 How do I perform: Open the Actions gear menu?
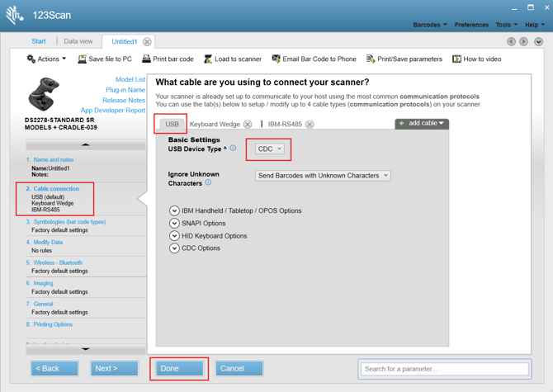click(31, 59)
